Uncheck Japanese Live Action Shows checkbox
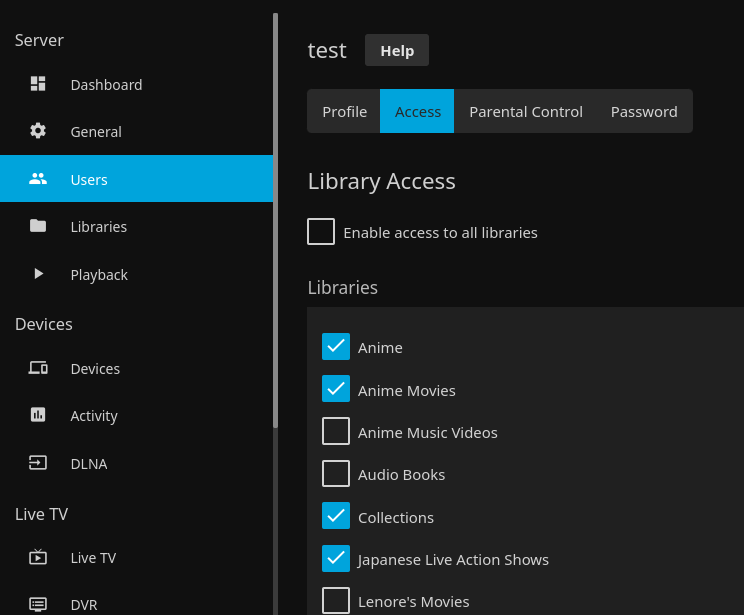The width and height of the screenshot is (744, 615). (336, 559)
